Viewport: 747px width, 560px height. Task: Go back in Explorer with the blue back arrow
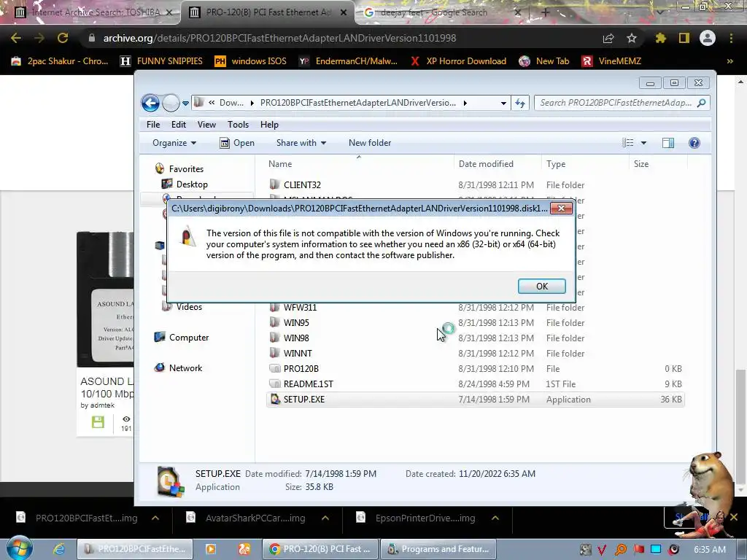click(x=150, y=103)
